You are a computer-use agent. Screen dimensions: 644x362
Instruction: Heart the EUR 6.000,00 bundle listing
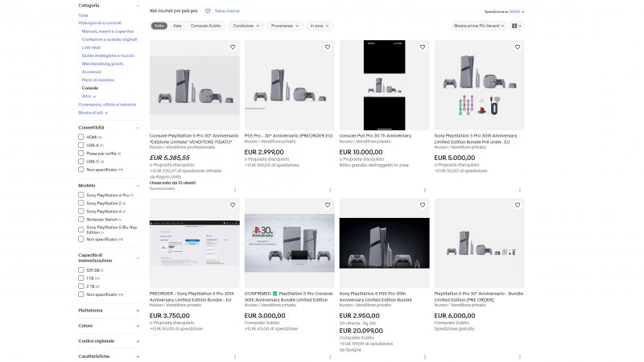point(517,205)
